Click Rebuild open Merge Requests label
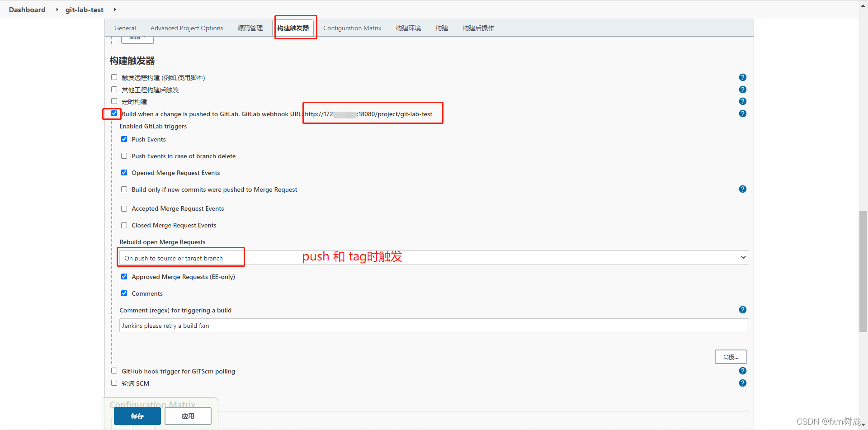 163,242
